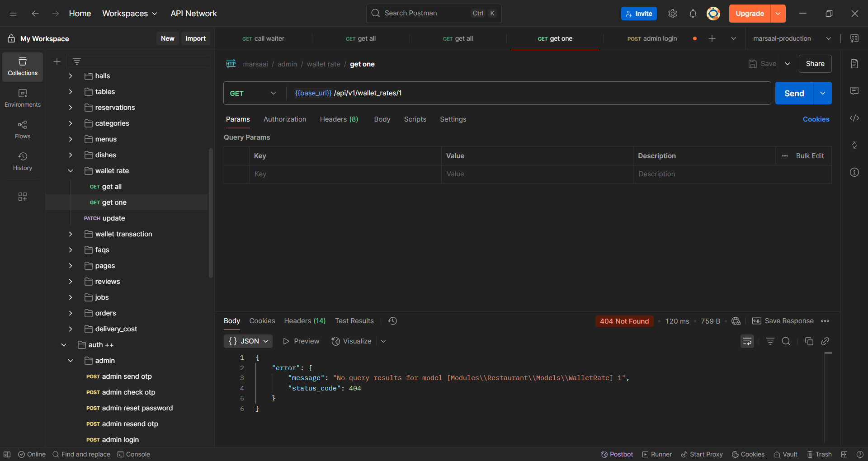Click the filter response icon
The image size is (868, 461).
(x=770, y=341)
